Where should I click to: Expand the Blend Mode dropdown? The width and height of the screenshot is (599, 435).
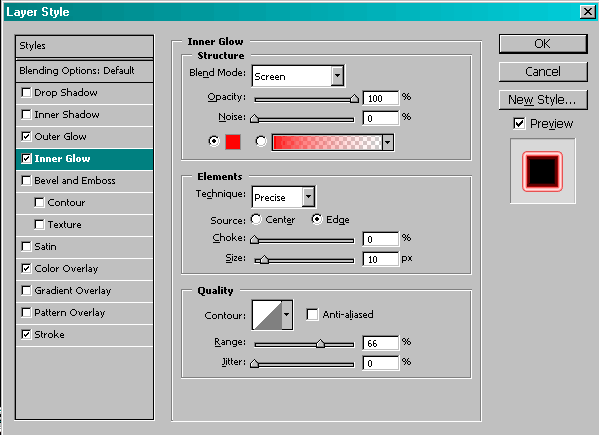coord(337,76)
